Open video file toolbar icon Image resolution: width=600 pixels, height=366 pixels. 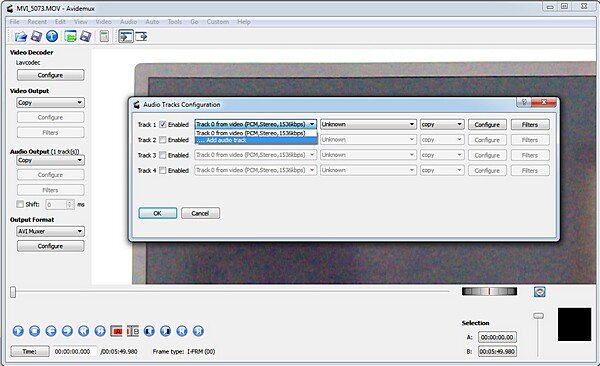click(x=21, y=37)
